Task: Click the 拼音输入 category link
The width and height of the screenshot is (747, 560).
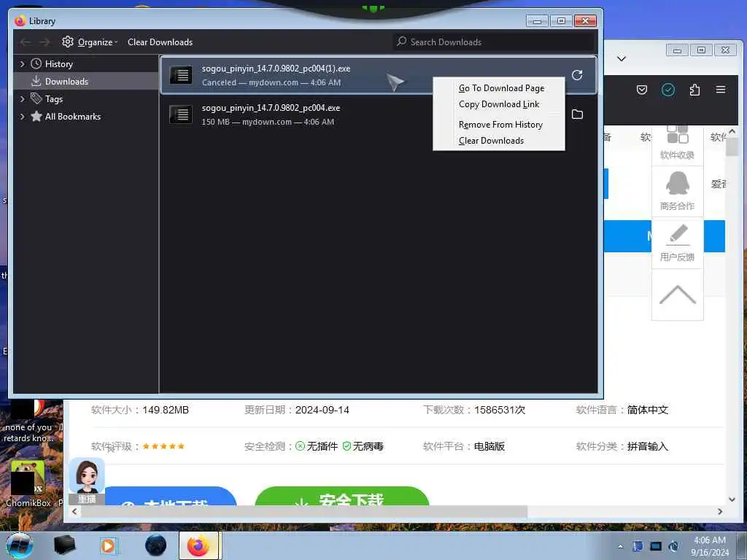Action: pyautogui.click(x=648, y=447)
